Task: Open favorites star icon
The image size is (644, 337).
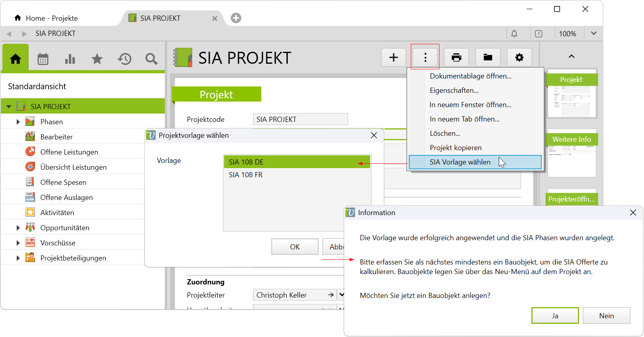Action: [x=97, y=59]
